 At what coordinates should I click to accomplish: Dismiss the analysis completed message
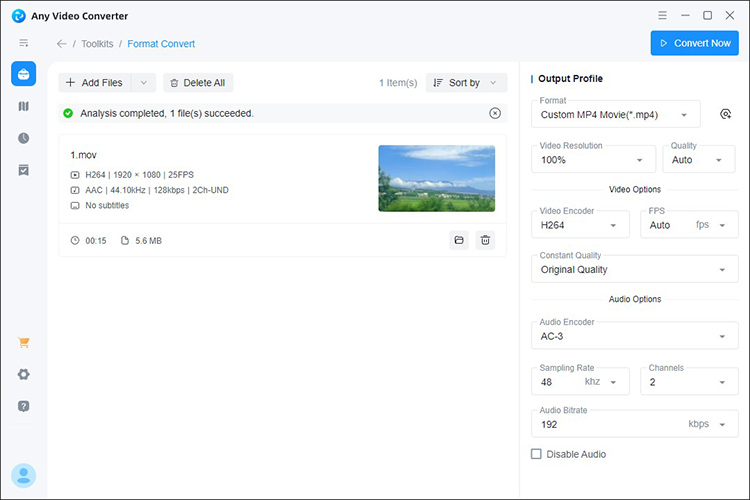coord(495,113)
